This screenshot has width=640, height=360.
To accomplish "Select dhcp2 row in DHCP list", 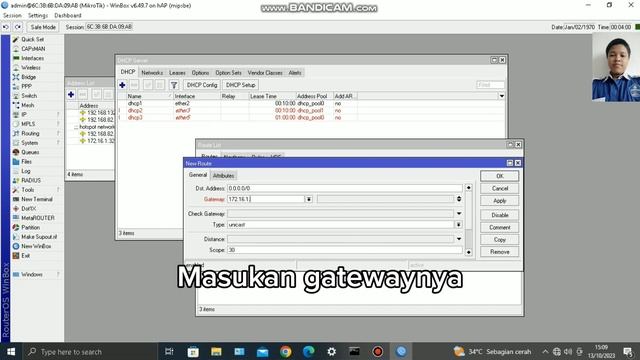I will point(310,111).
